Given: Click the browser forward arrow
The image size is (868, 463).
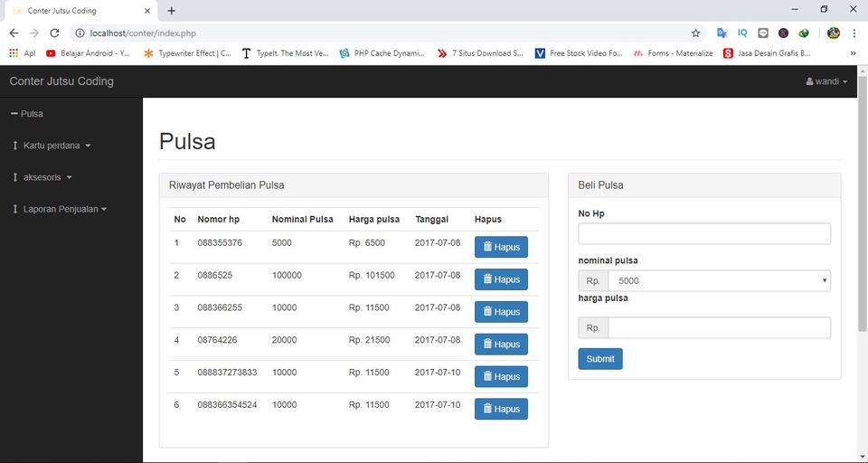Looking at the screenshot, I should click(34, 33).
